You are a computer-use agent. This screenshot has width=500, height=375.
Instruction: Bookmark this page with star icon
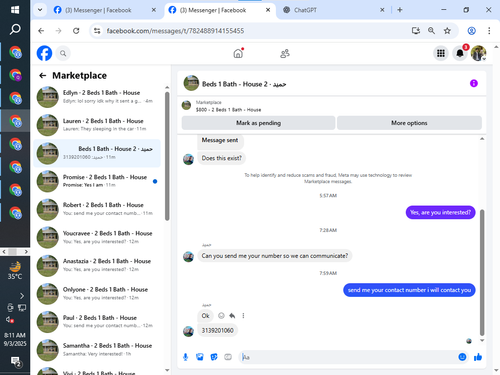447,31
